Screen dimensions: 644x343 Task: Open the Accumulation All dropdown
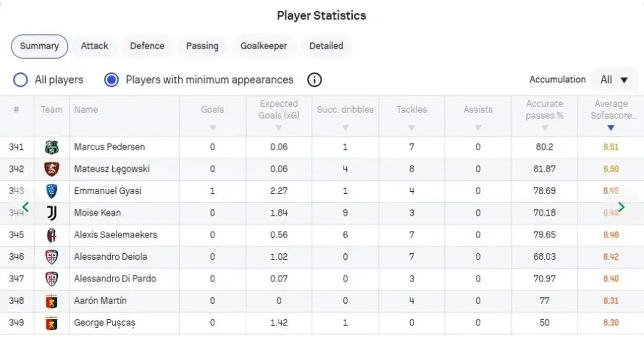click(x=614, y=80)
